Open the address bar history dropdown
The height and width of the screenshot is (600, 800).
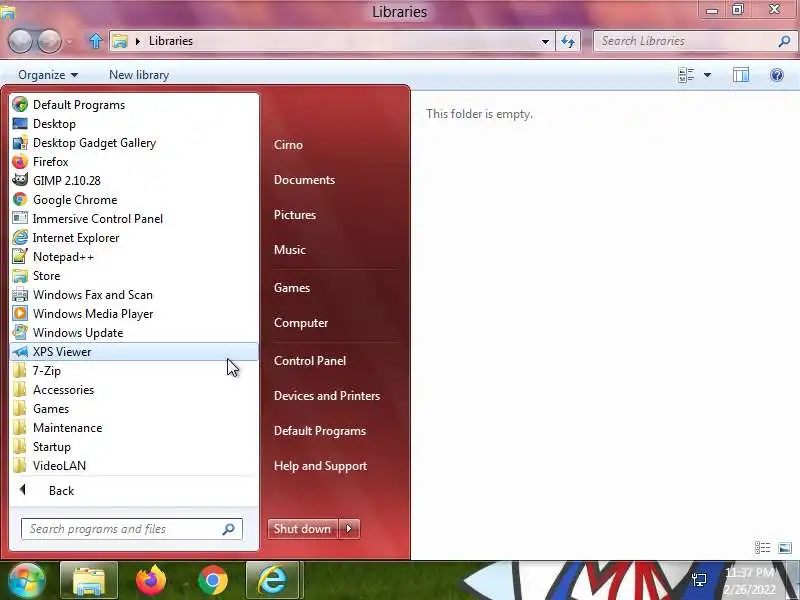point(545,41)
